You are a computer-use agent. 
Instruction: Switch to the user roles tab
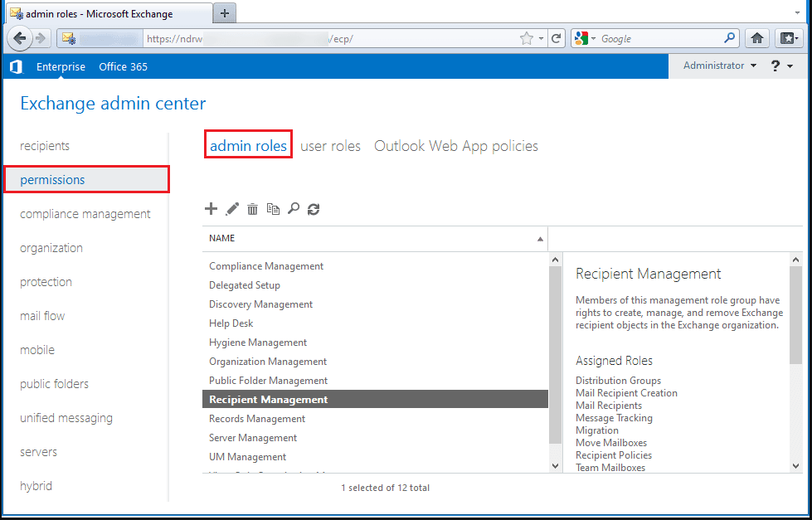(x=330, y=146)
